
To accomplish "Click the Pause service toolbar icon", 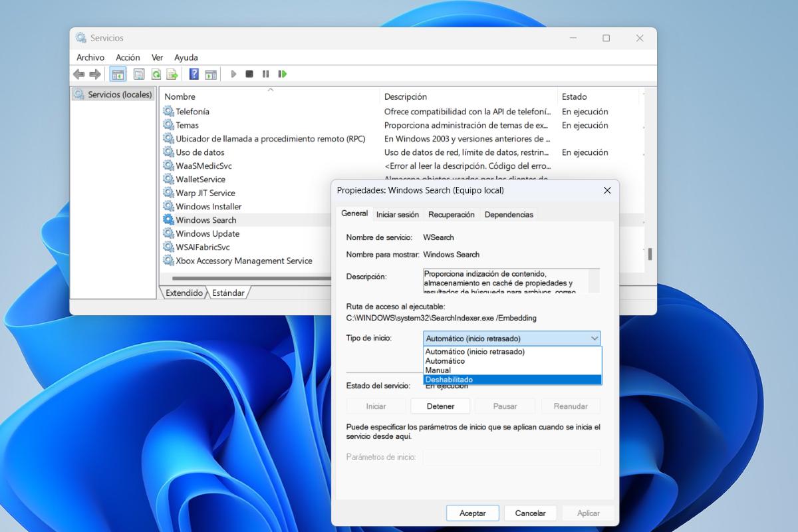I will tap(266, 74).
